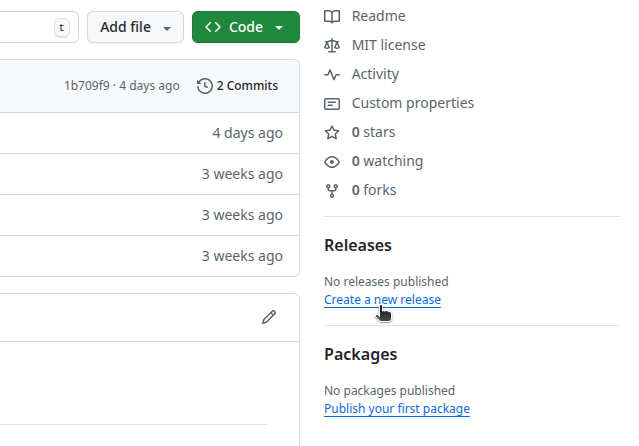Expand the Add file dropdown
639x446 pixels.
[135, 27]
